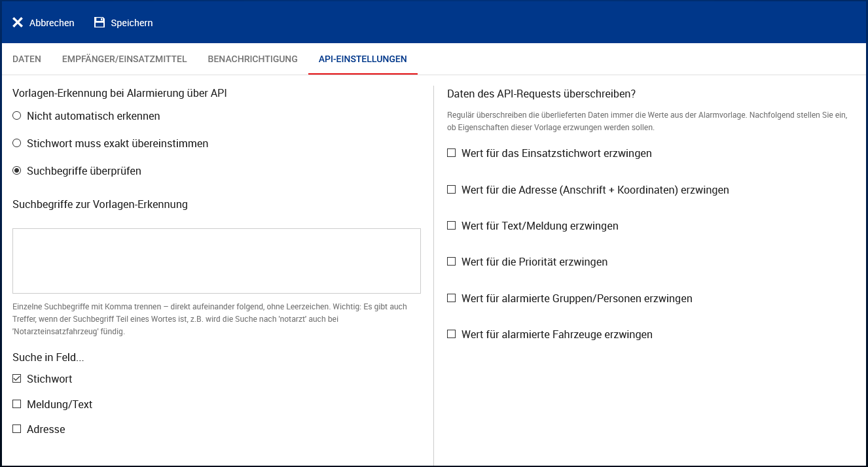This screenshot has height=467, width=868.
Task: Switch to the DATEN tab
Action: (27, 59)
